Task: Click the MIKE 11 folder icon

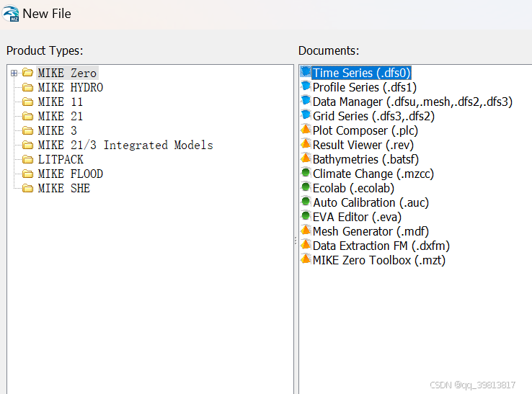Action: point(27,102)
